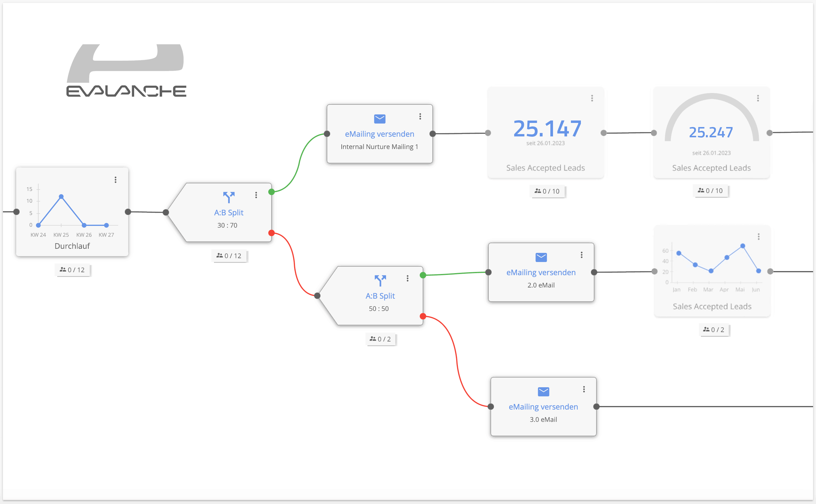This screenshot has height=504, width=816.
Task: Open three-dot menu of gauge 25.247 widget
Action: point(758,98)
